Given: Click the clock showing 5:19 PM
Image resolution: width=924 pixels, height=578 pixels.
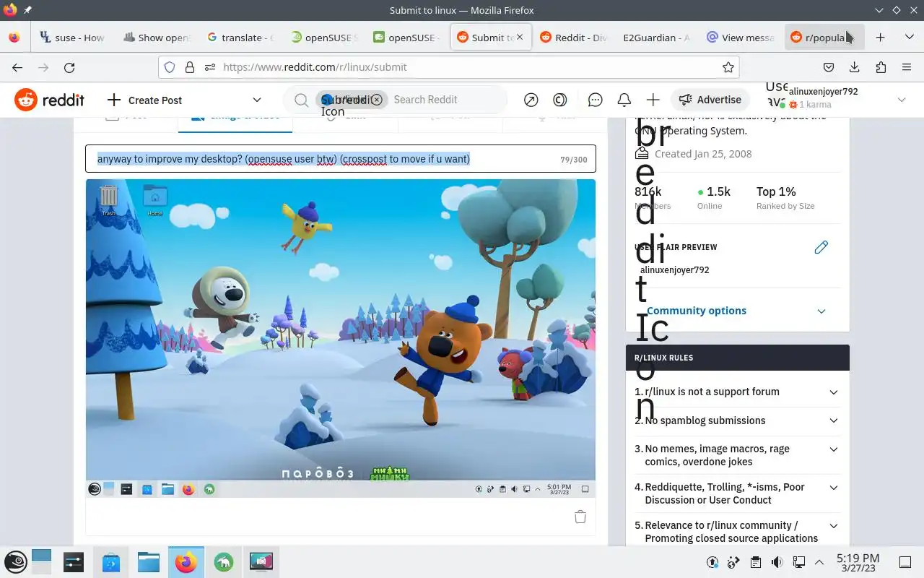Looking at the screenshot, I should 858,563.
